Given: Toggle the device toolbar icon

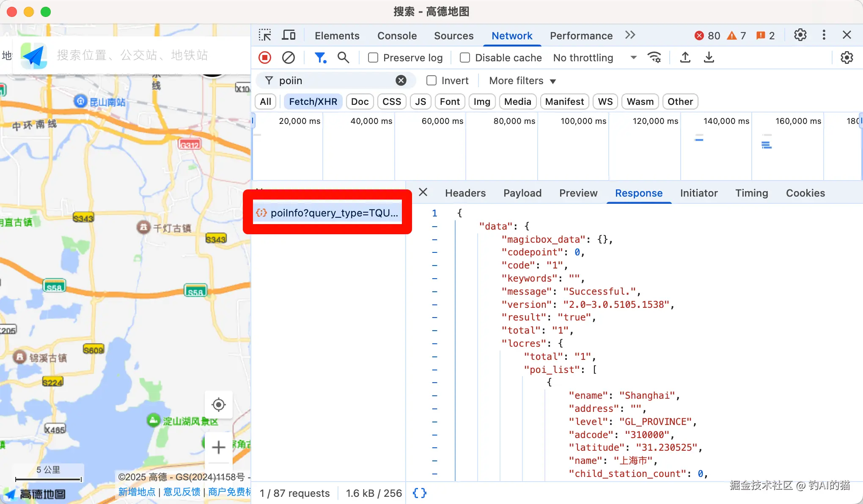Looking at the screenshot, I should point(289,35).
